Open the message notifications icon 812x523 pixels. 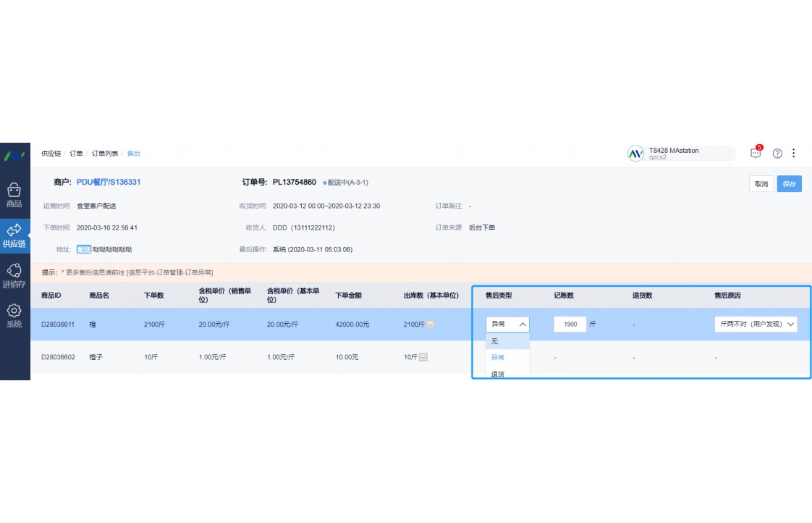tap(756, 153)
